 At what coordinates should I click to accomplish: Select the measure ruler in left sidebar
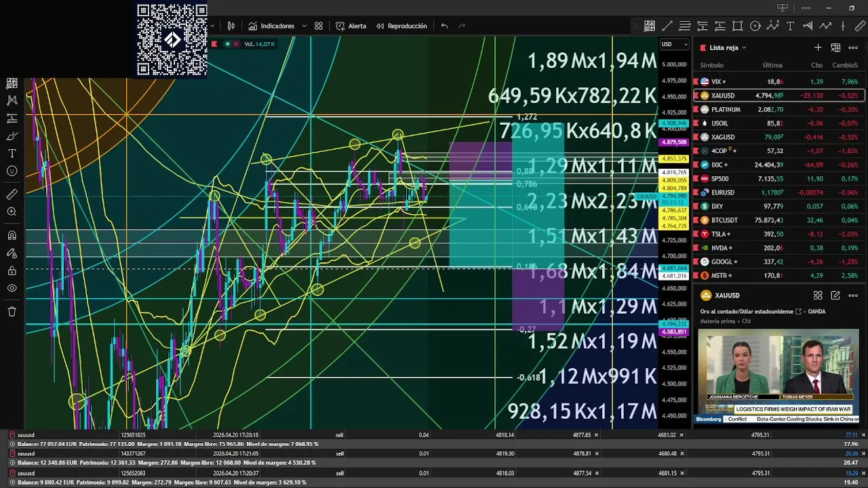pos(12,195)
